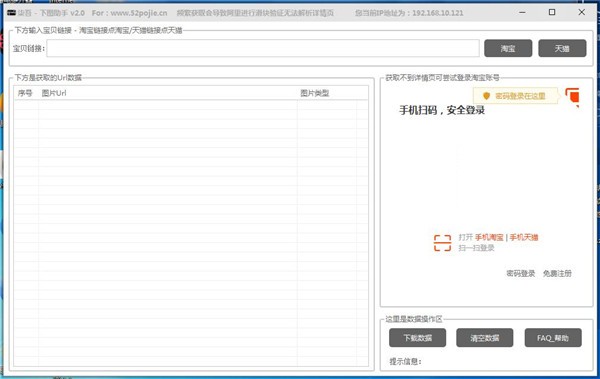Click 下载数据 button
The width and height of the screenshot is (600, 379).
[x=417, y=338]
